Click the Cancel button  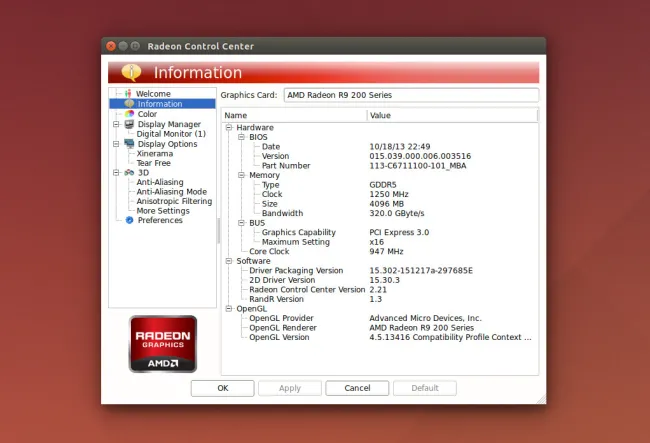(x=356, y=388)
